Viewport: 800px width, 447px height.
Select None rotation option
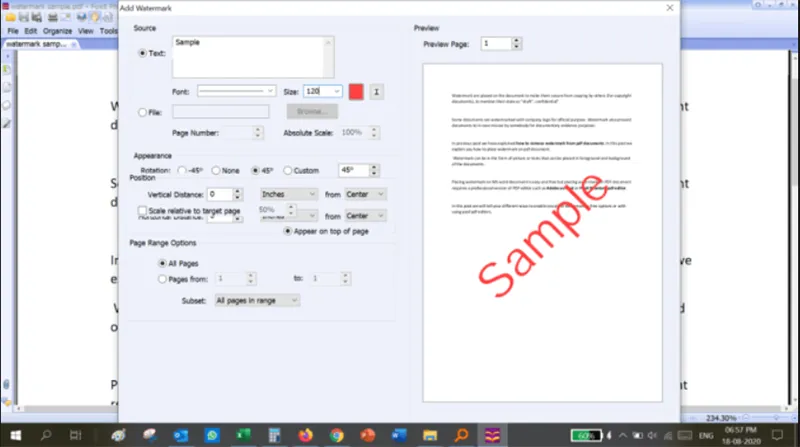[216, 170]
